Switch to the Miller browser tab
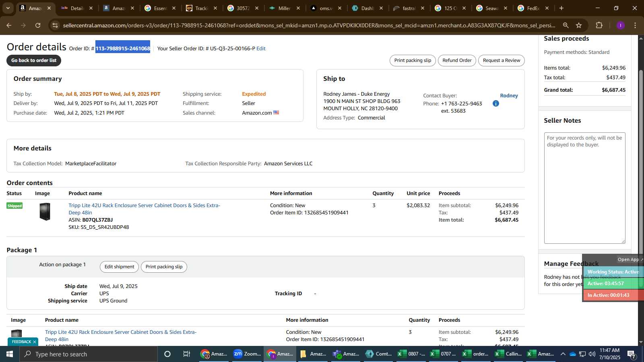This screenshot has height=362, width=644. pos(284,8)
